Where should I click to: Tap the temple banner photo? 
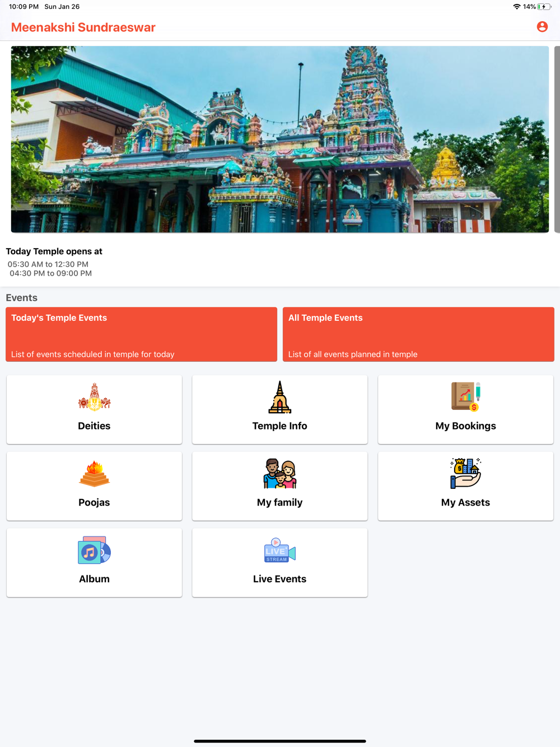click(280, 139)
